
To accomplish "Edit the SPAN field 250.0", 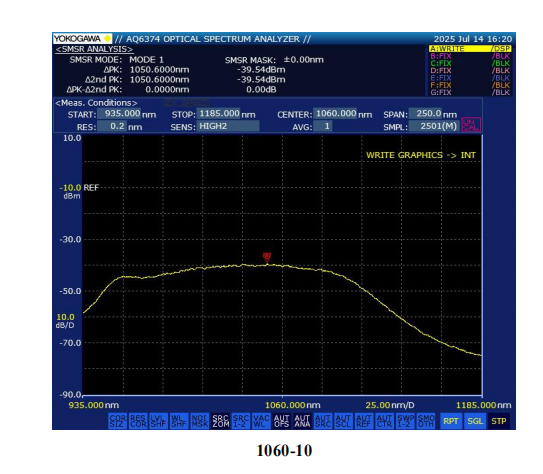I will (425, 114).
